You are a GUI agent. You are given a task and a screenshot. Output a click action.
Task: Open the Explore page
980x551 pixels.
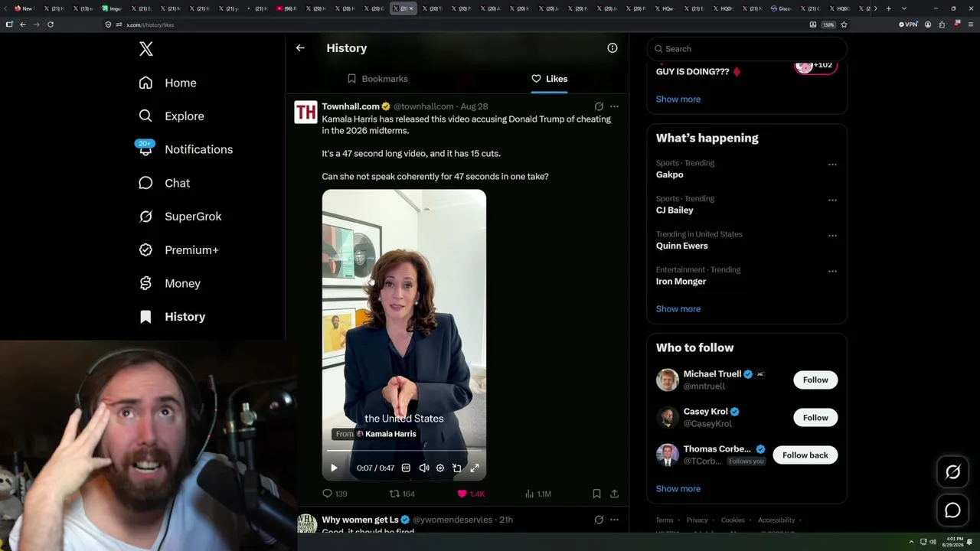click(x=171, y=116)
